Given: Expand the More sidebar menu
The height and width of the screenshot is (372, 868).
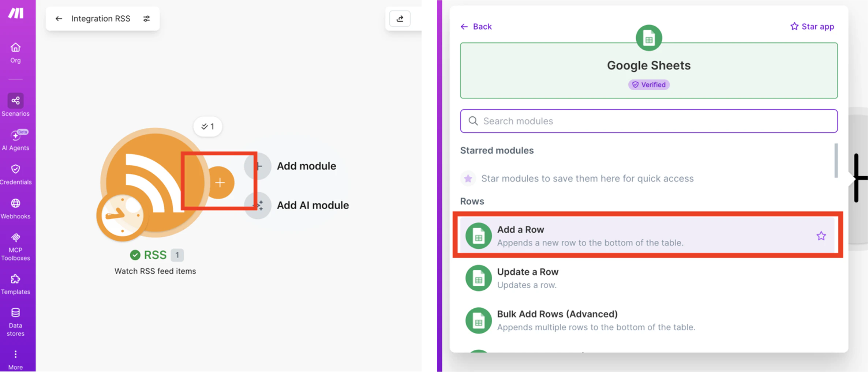Looking at the screenshot, I should (15, 360).
